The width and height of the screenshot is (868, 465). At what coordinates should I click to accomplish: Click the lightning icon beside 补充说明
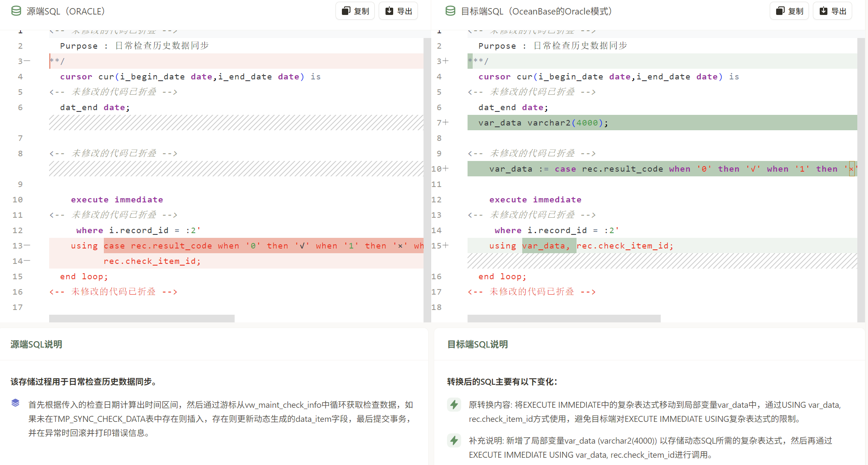(454, 440)
